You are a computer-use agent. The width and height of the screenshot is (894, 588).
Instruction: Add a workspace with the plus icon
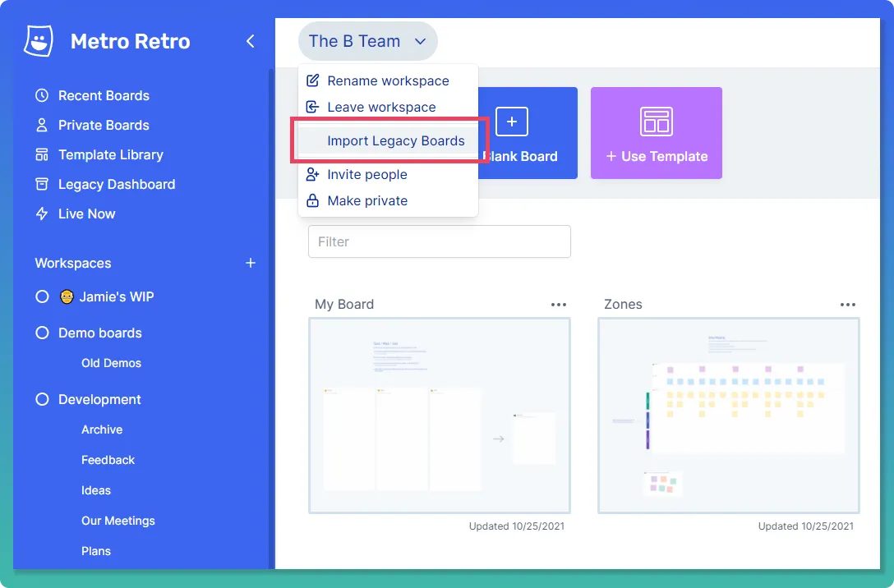[x=251, y=263]
